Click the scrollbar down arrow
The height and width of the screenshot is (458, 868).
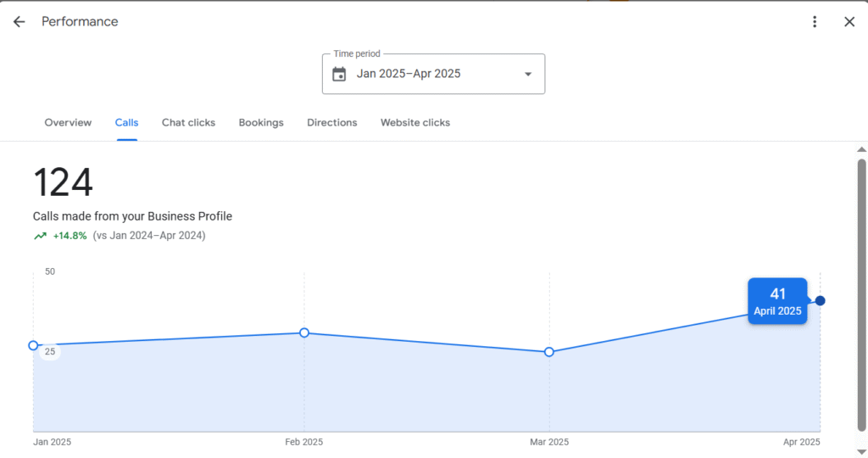click(x=861, y=451)
